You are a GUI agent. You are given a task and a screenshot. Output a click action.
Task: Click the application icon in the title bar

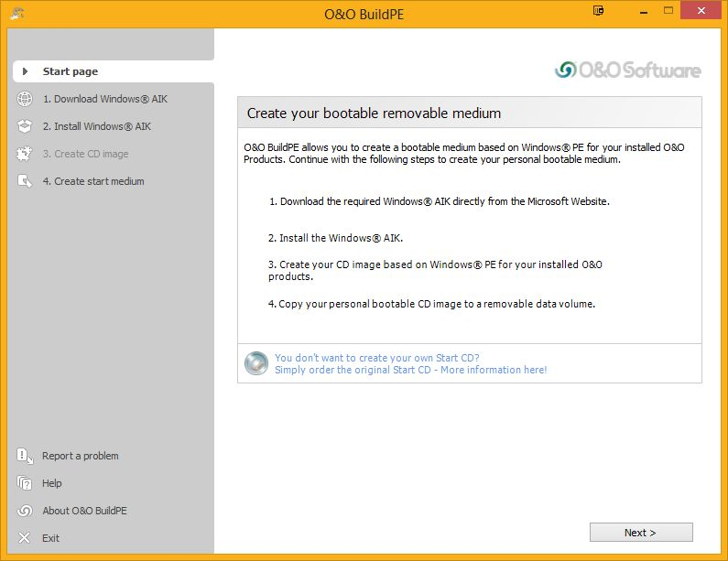click(x=17, y=14)
